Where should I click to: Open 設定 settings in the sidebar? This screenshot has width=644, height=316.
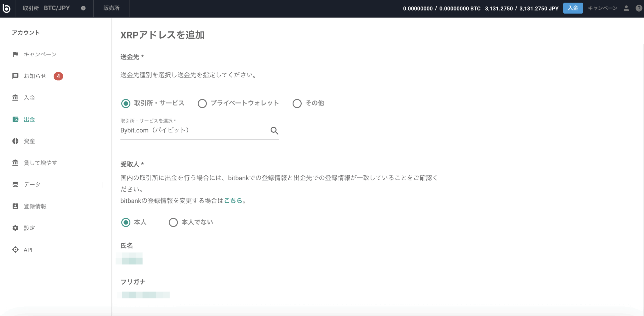pos(29,228)
